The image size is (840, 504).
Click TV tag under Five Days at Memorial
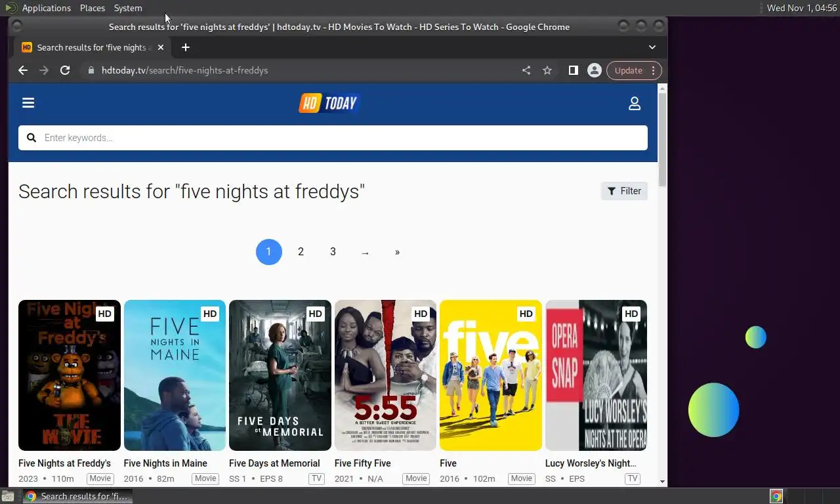pyautogui.click(x=316, y=478)
